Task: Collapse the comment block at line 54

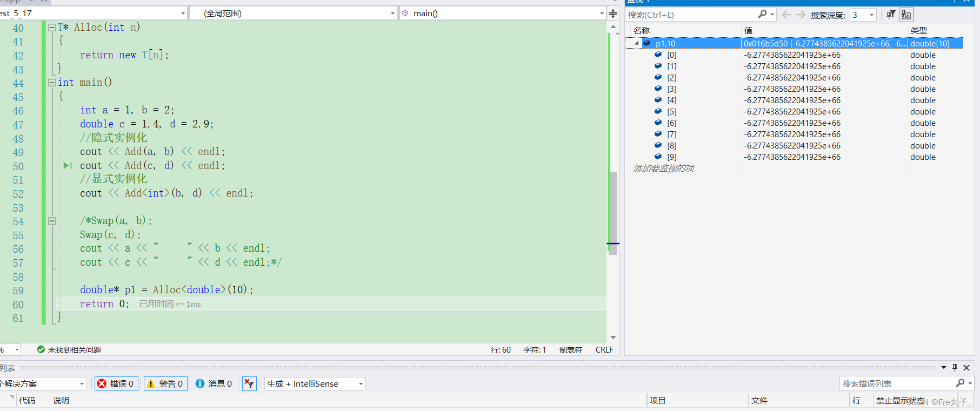Action: point(52,220)
